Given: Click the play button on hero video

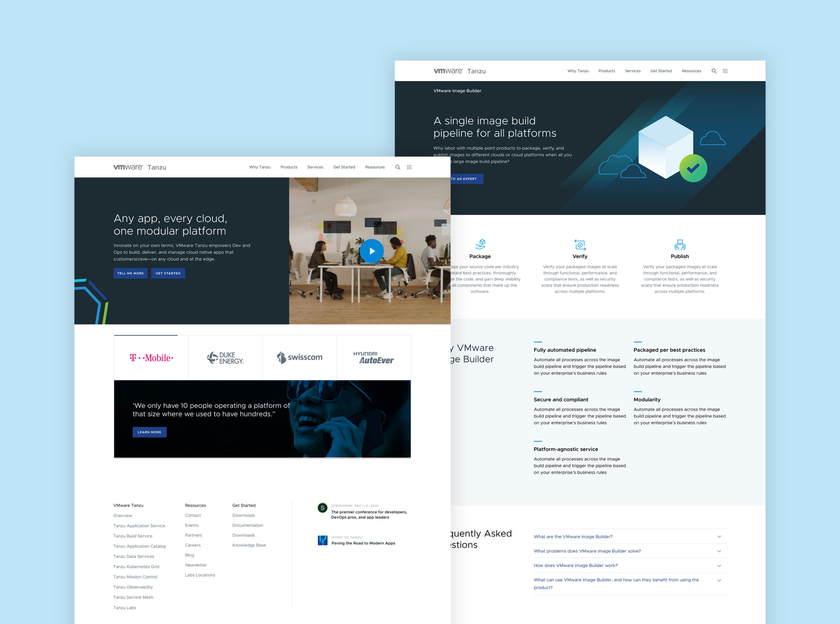Looking at the screenshot, I should pyautogui.click(x=371, y=253).
